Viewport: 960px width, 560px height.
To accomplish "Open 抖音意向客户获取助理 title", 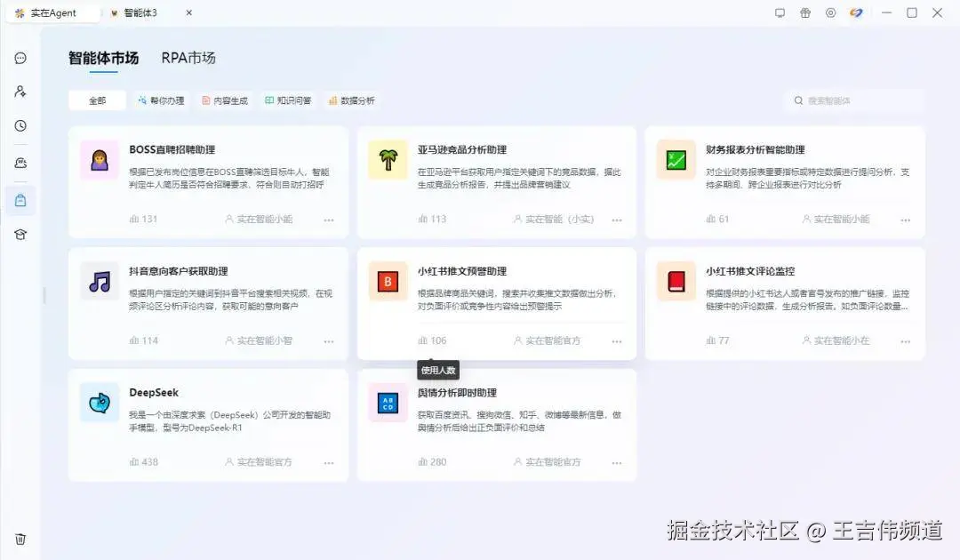I will point(179,271).
